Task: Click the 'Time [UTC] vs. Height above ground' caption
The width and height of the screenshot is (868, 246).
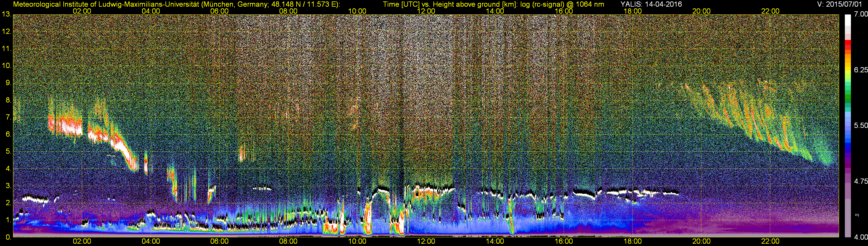Action: tap(493, 4)
